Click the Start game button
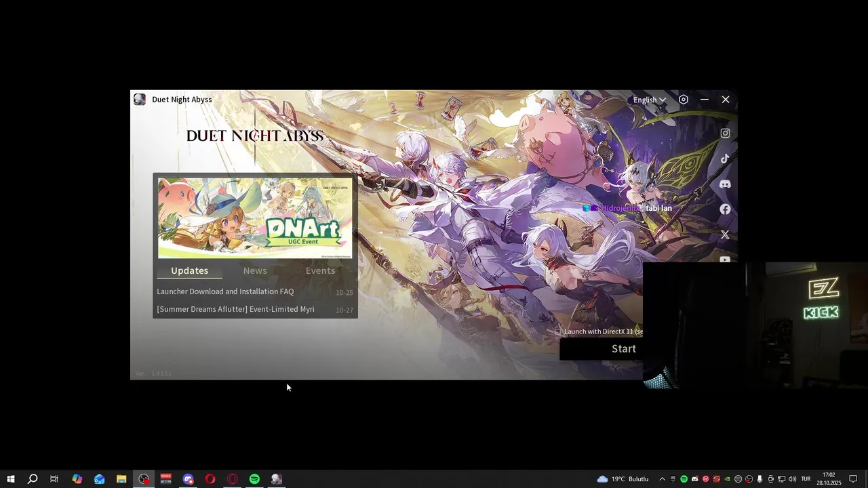 pyautogui.click(x=601, y=348)
